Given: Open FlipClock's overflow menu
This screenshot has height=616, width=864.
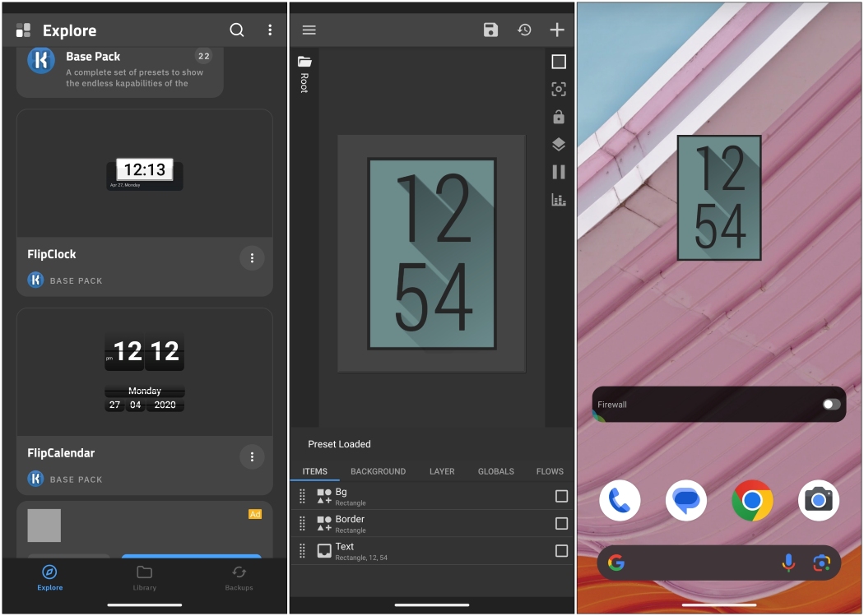Looking at the screenshot, I should pyautogui.click(x=252, y=257).
